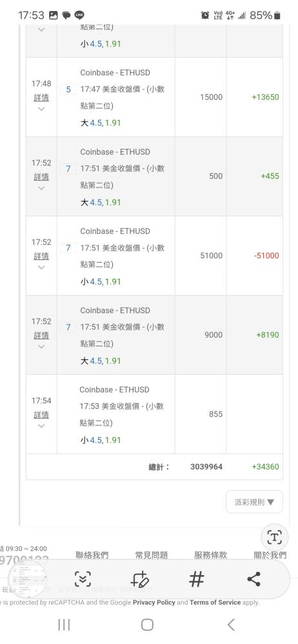Open the screenshot preview thumbnail

point(28,579)
